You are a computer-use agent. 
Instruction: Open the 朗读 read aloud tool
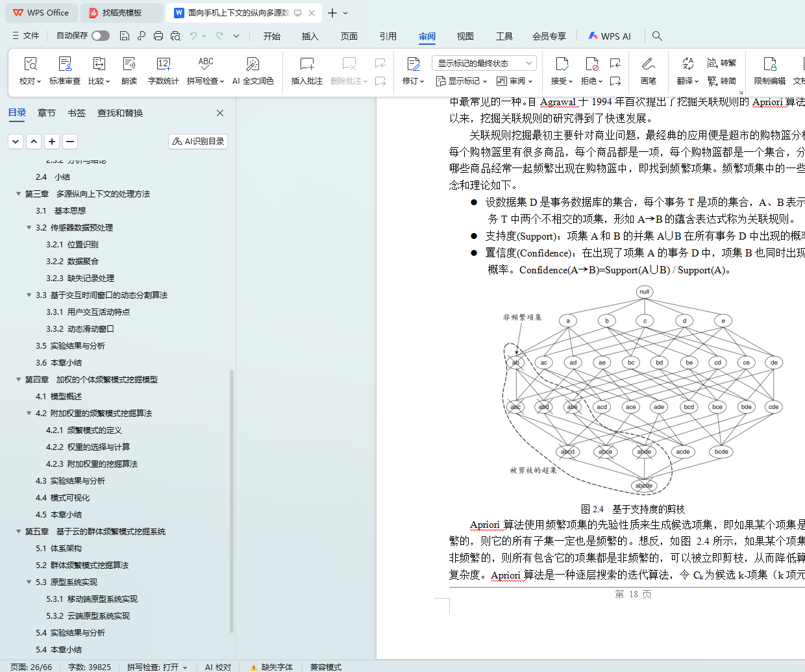point(129,64)
